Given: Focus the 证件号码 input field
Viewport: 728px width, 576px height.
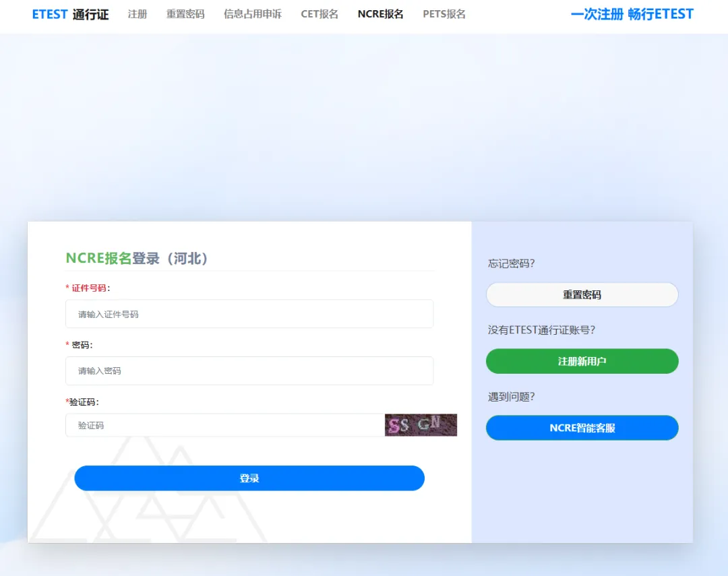Looking at the screenshot, I should (249, 314).
